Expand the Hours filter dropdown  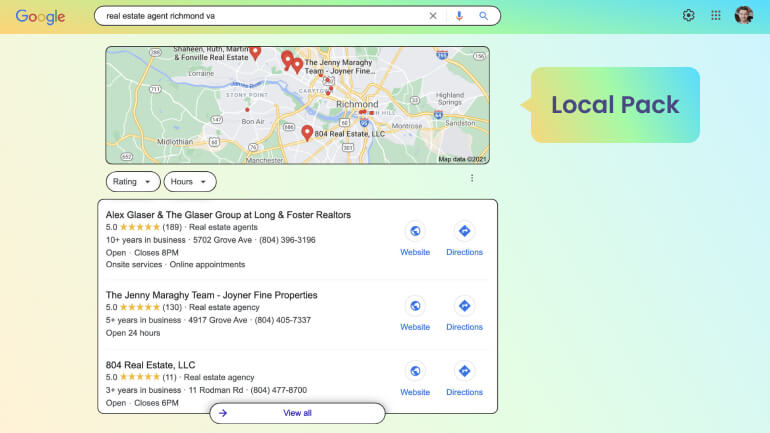(190, 182)
